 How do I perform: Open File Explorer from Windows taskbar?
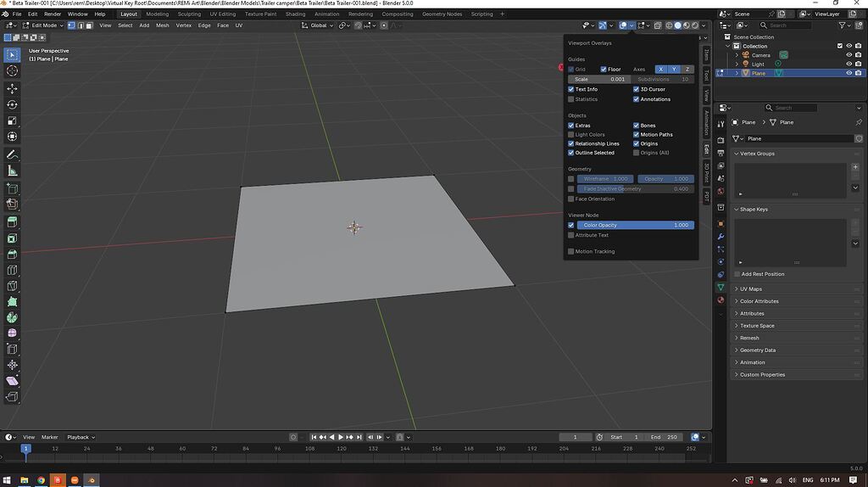click(25, 480)
